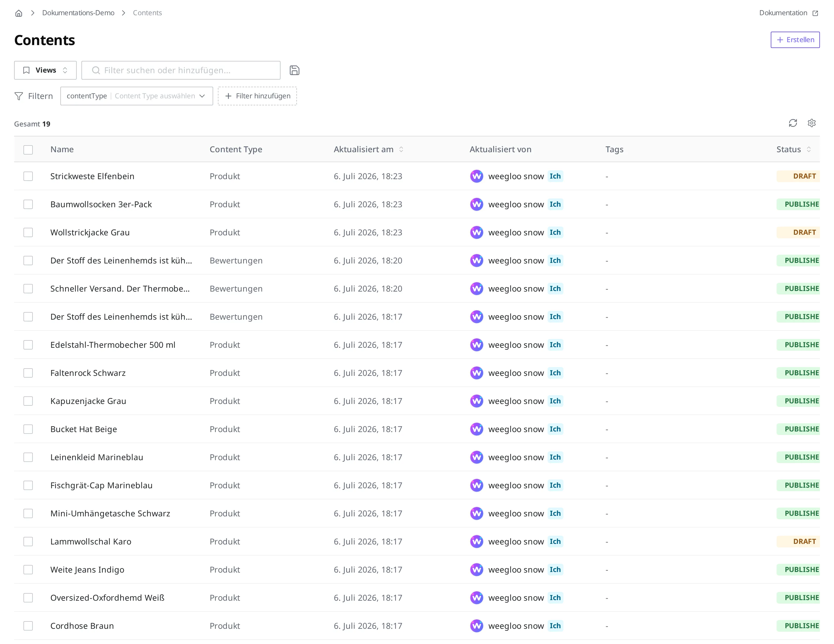Open the Oversized-Oxfordhemd Weiß entry
This screenshot has height=644, width=834.
107,597
